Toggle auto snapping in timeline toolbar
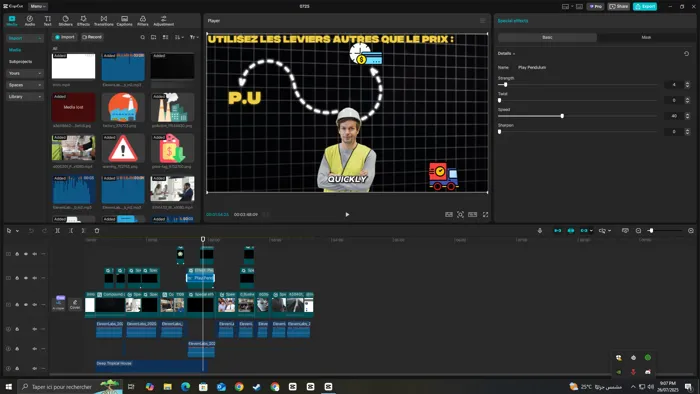 571,231
